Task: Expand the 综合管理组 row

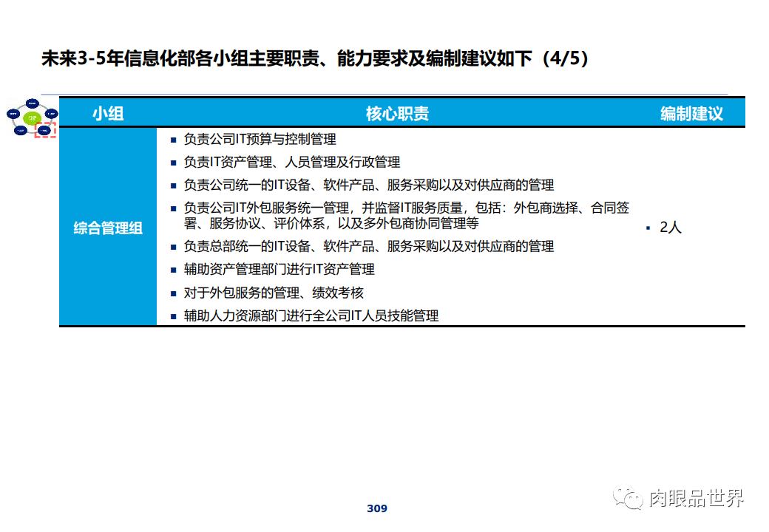Action: point(108,227)
